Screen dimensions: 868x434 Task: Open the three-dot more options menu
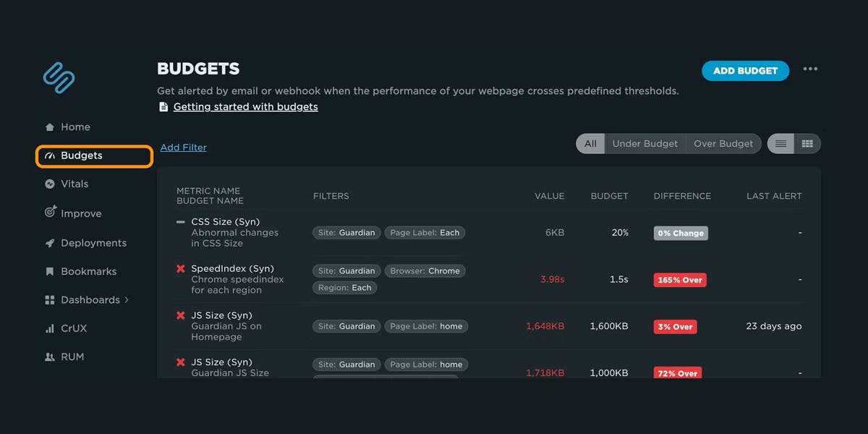point(810,69)
